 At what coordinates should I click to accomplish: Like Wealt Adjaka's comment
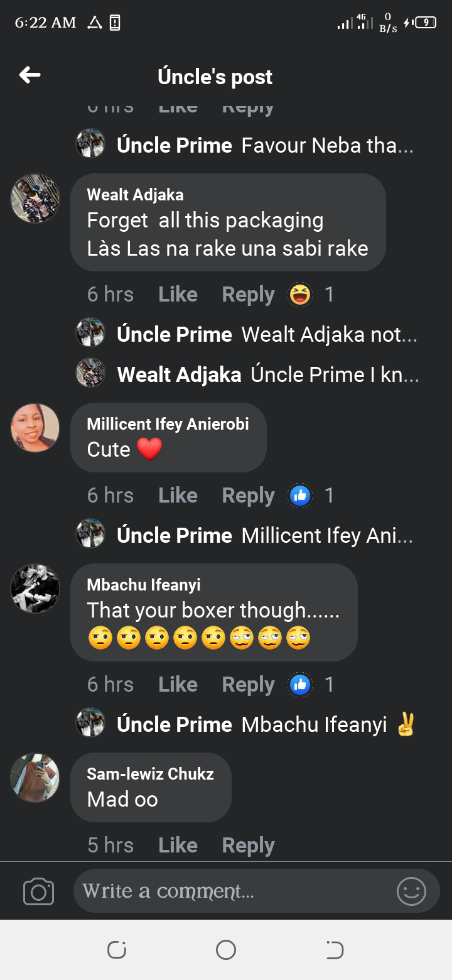point(178,294)
